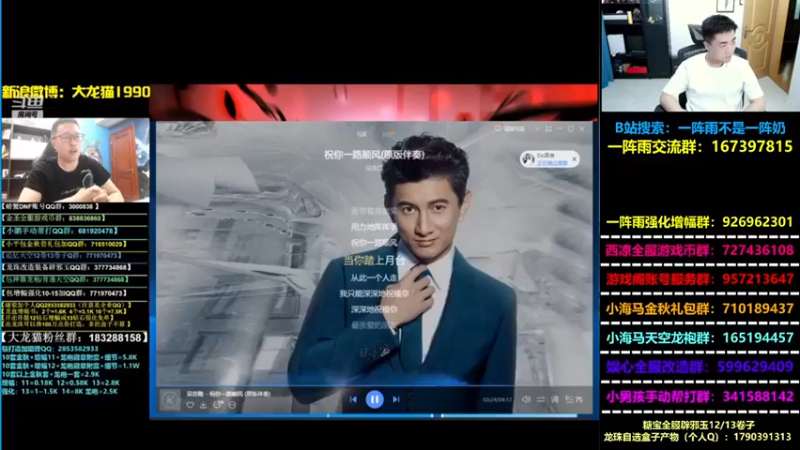Image resolution: width=800 pixels, height=450 pixels.
Task: Click the 西凉全服游戏币群: 727436108 text
Action: (x=699, y=251)
